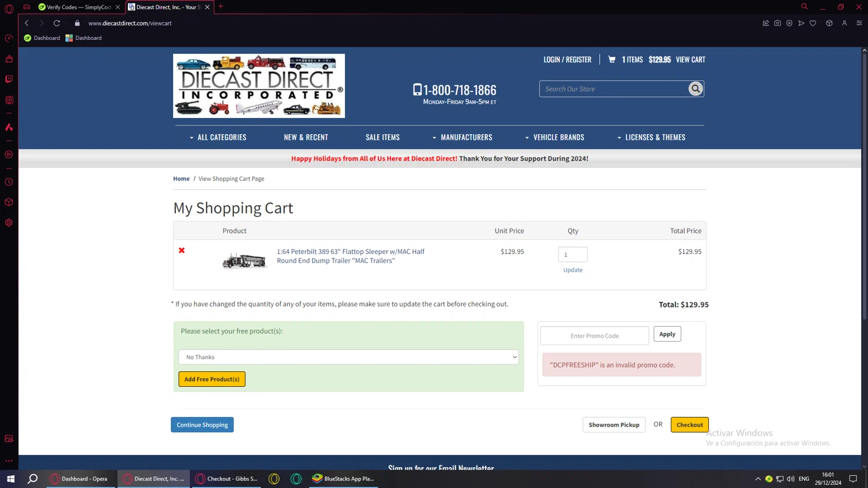Click the search tabs magnifier icon

coord(804,7)
